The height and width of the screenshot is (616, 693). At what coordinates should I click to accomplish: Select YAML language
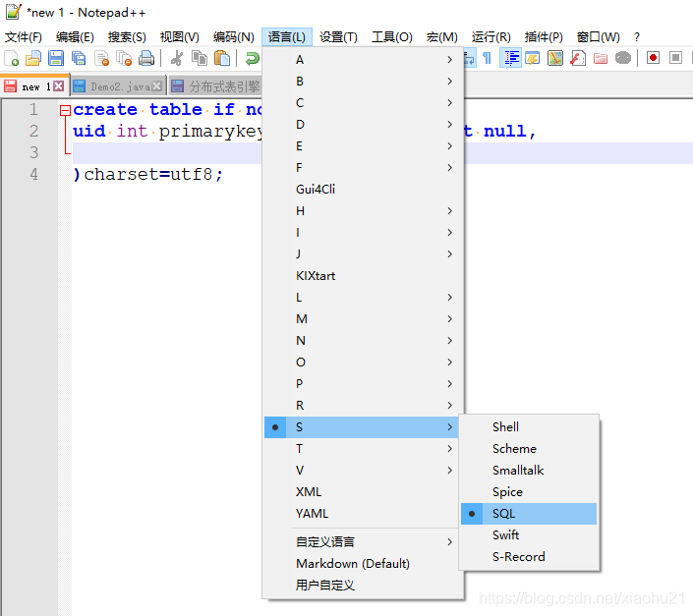(x=363, y=514)
